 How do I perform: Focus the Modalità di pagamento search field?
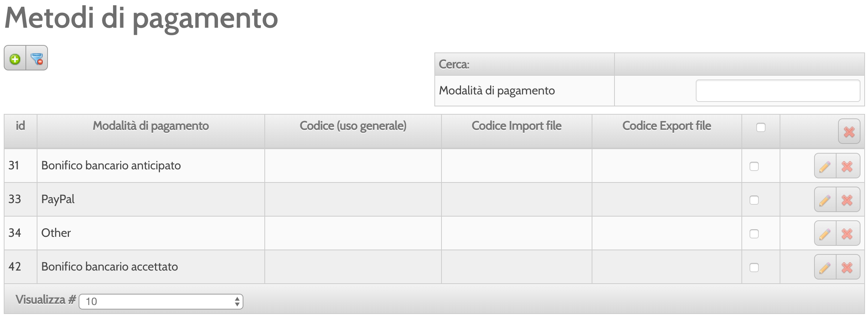coord(778,91)
